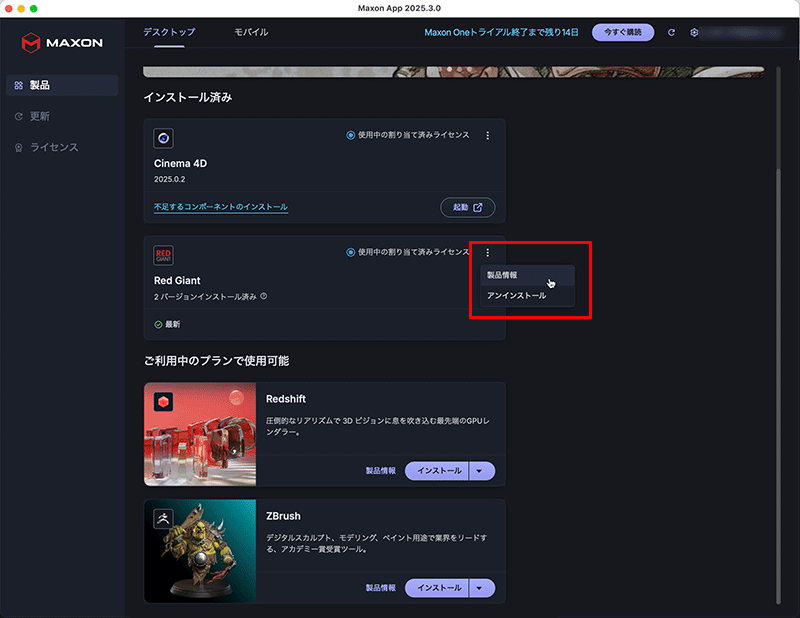This screenshot has height=618, width=800.
Task: Click the Cinema 4D product icon
Action: tap(163, 138)
